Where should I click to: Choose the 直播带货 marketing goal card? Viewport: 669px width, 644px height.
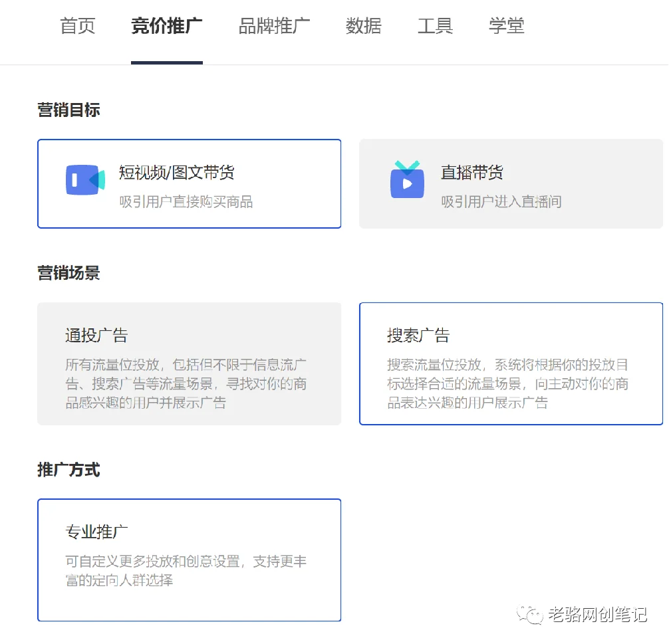(511, 184)
